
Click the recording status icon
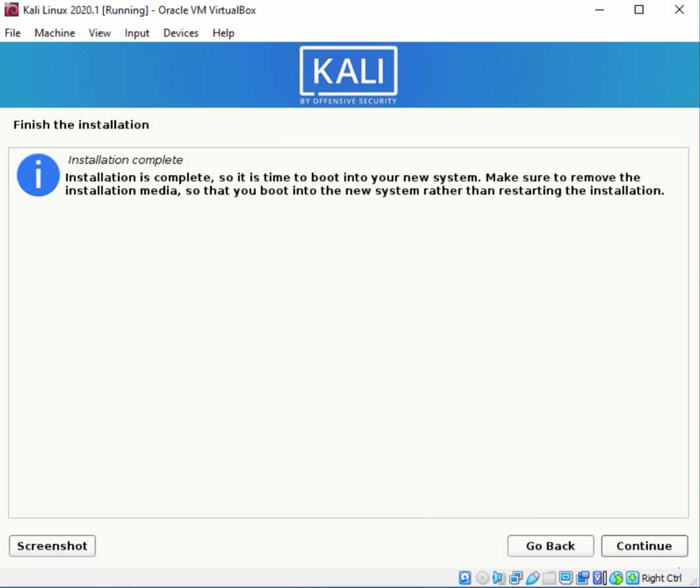(x=583, y=577)
